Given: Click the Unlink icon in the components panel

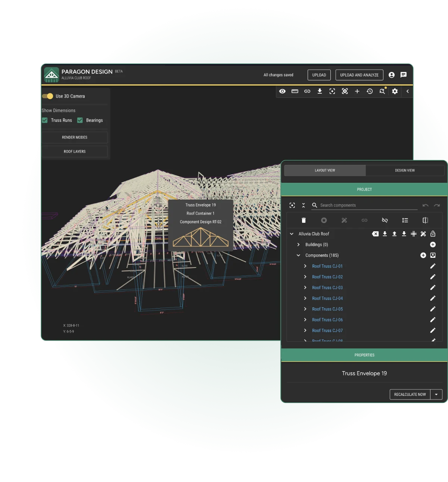Looking at the screenshot, I should click(385, 220).
